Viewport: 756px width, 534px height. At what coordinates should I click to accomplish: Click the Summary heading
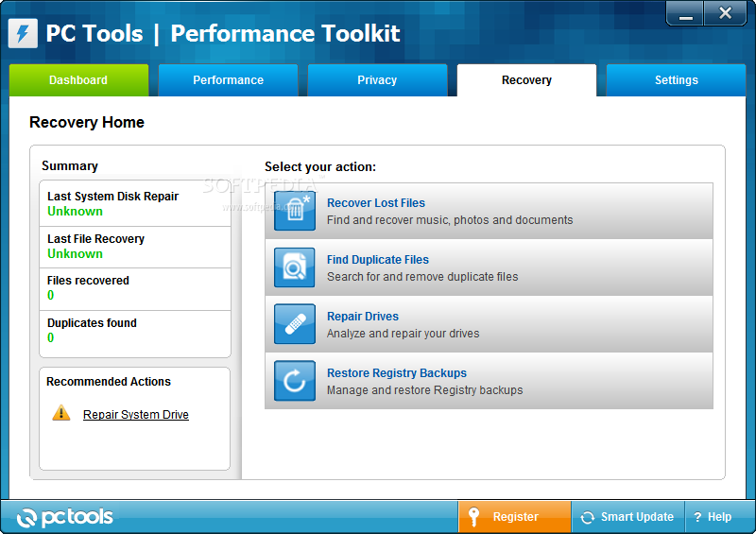(69, 166)
